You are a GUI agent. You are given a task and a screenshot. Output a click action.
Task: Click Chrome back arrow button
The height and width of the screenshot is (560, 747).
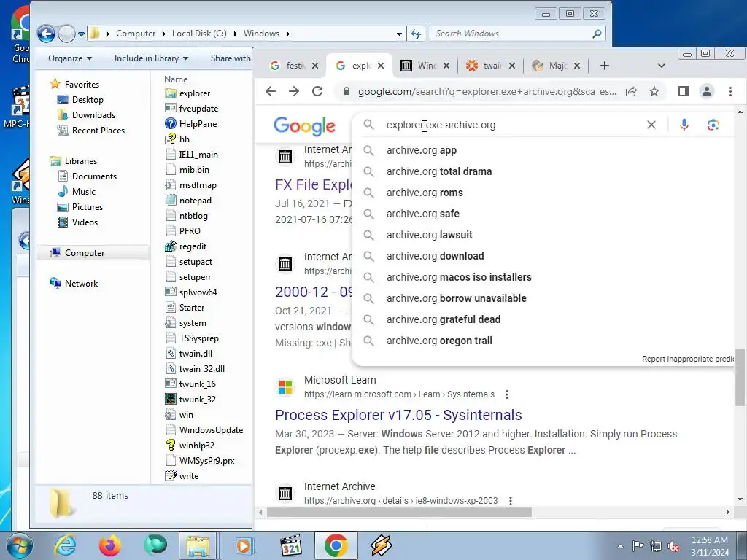pyautogui.click(x=271, y=91)
